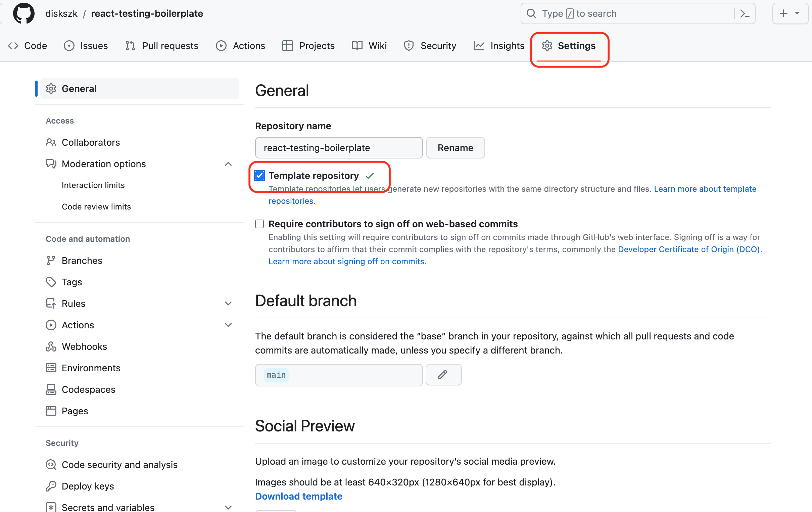
Task: Open Deploy keys settings
Action: [x=88, y=486]
